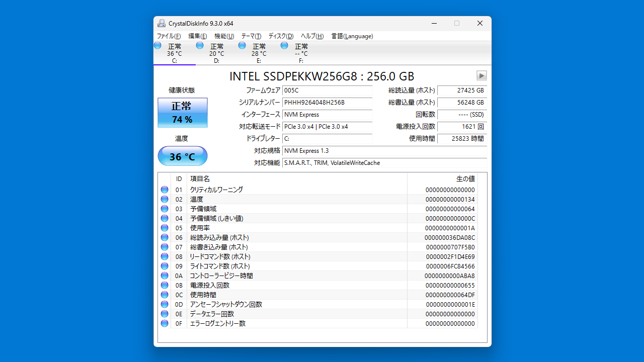
Task: Click status orb for クリティカルワーニング row
Action: 165,190
